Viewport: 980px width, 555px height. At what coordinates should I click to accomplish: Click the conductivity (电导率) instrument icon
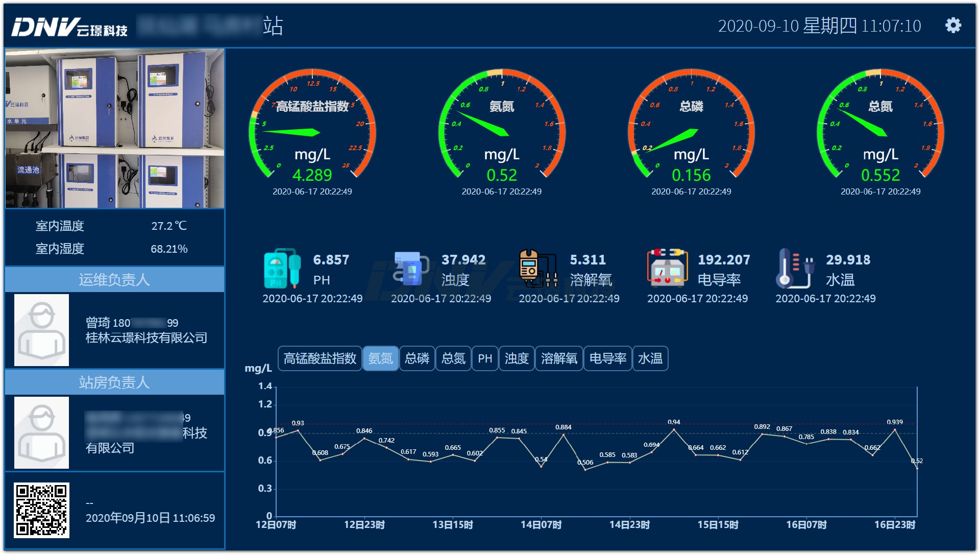667,269
